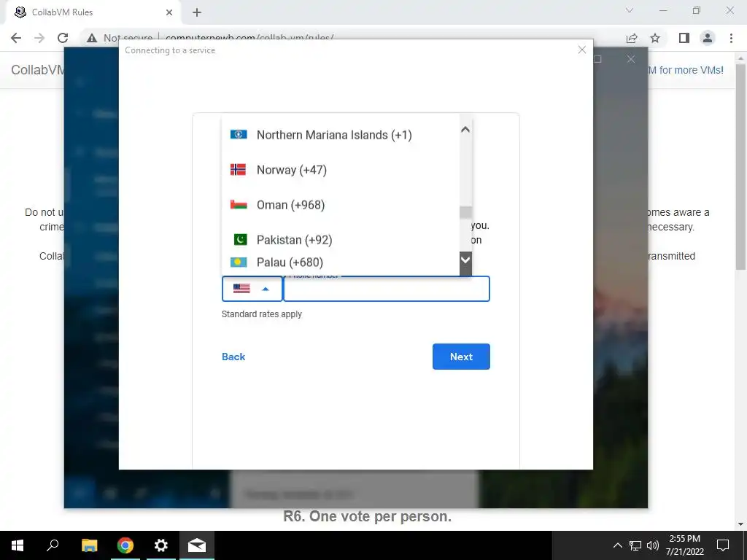Go Back in the sign-in dialog
The width and height of the screenshot is (747, 560).
tap(233, 357)
